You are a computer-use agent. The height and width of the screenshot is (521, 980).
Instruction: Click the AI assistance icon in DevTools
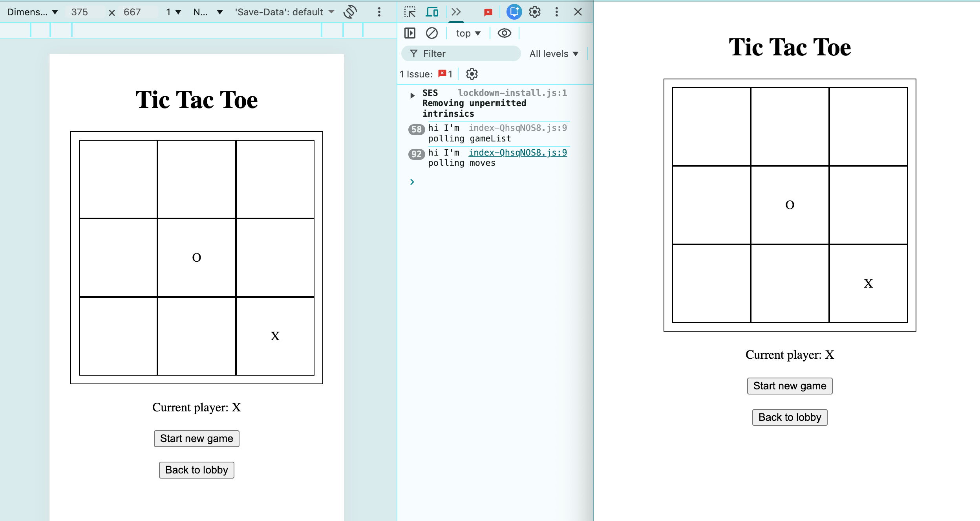(514, 12)
